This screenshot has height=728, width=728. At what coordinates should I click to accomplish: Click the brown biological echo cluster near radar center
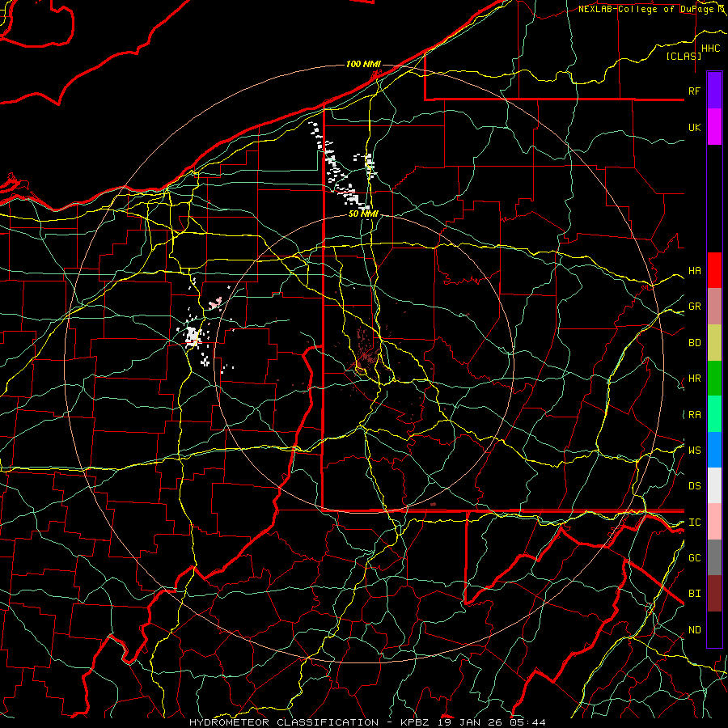click(366, 352)
